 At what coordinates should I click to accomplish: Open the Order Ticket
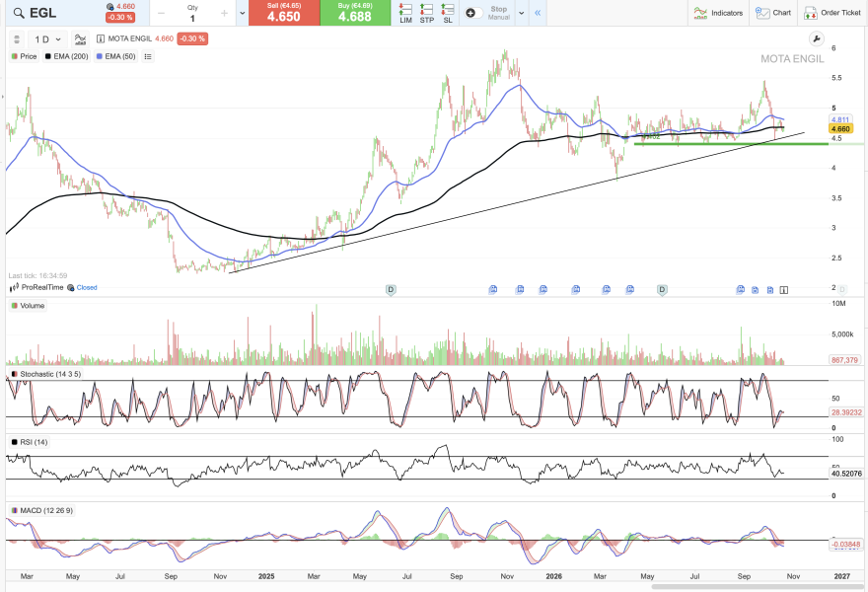832,13
